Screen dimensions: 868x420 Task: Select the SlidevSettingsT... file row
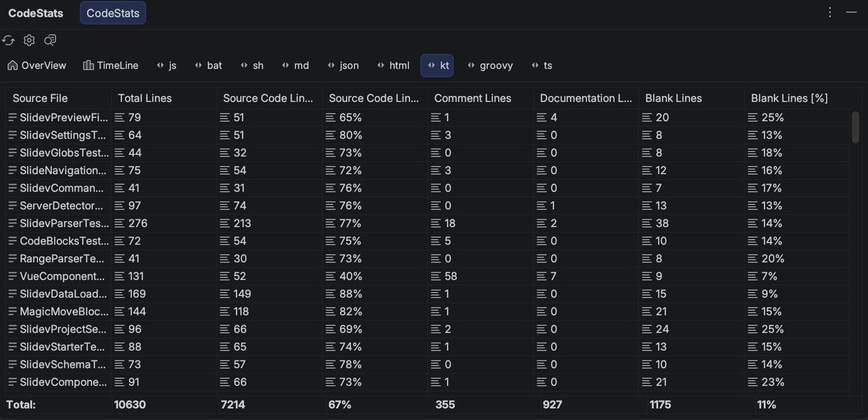pyautogui.click(x=428, y=135)
